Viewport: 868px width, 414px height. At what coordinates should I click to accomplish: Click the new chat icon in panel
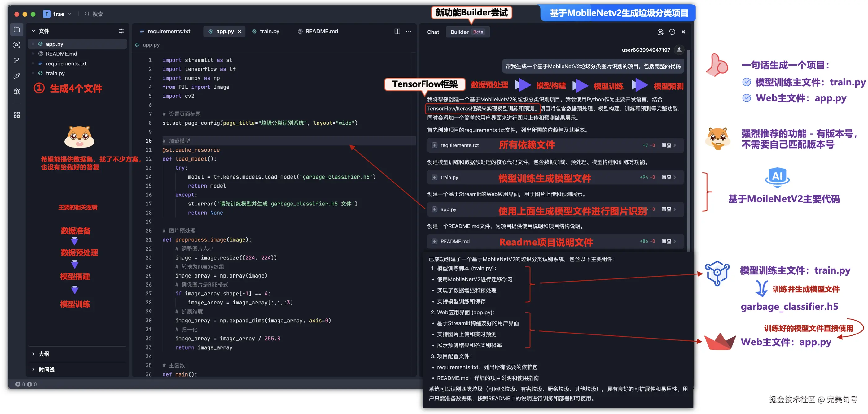click(x=660, y=32)
